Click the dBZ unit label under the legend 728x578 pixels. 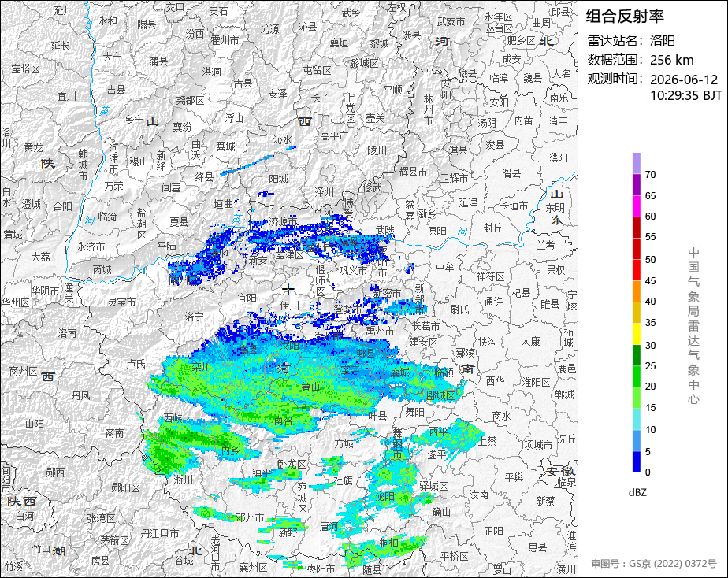(x=637, y=493)
